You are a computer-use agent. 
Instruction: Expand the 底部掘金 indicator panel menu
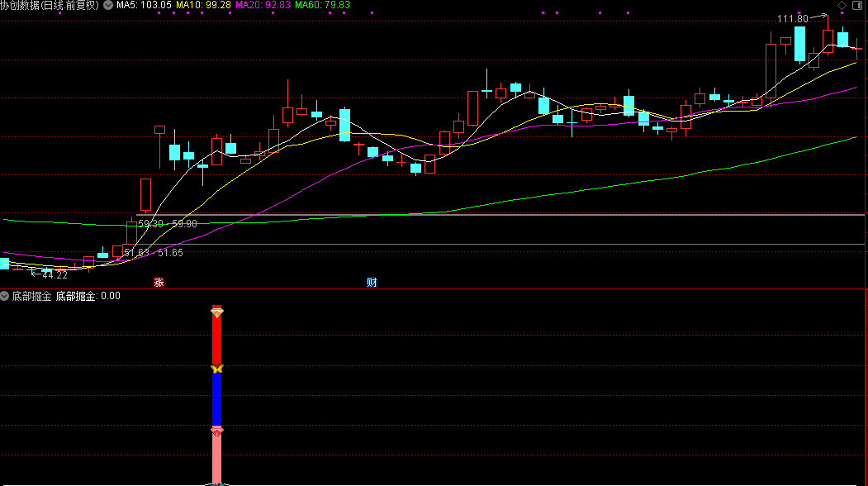point(4,296)
